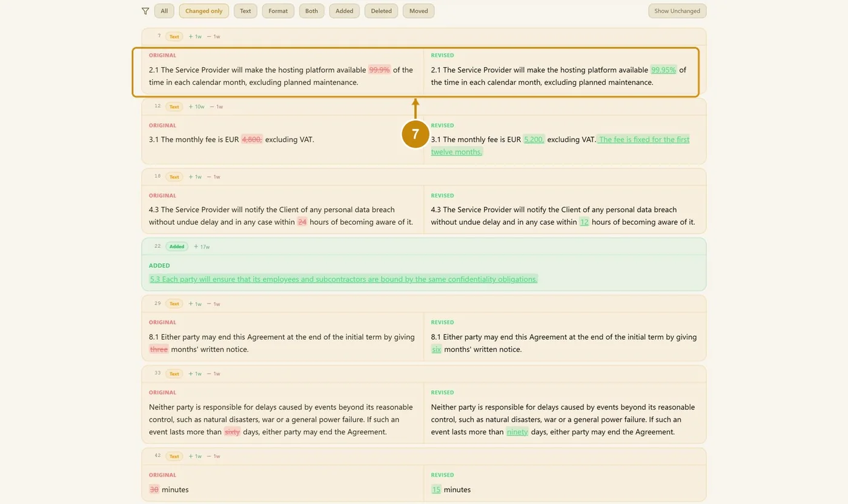Select the +10w word count on change 12
This screenshot has width=848, height=504.
pos(196,107)
